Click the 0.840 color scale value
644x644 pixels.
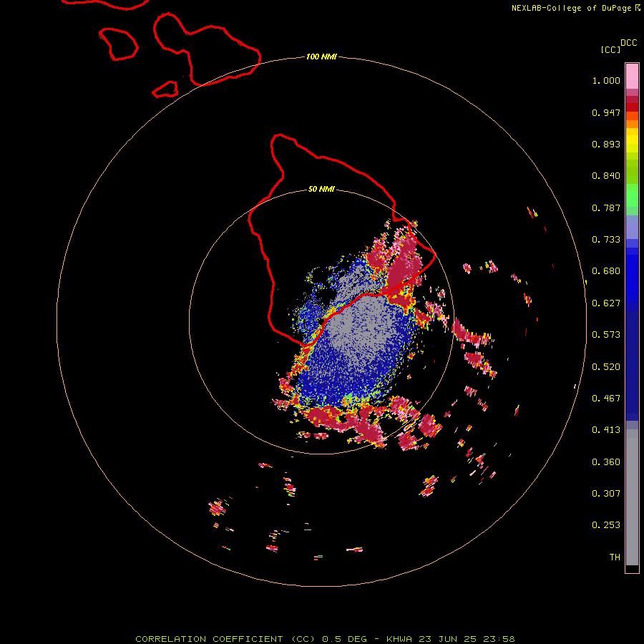coord(606,176)
